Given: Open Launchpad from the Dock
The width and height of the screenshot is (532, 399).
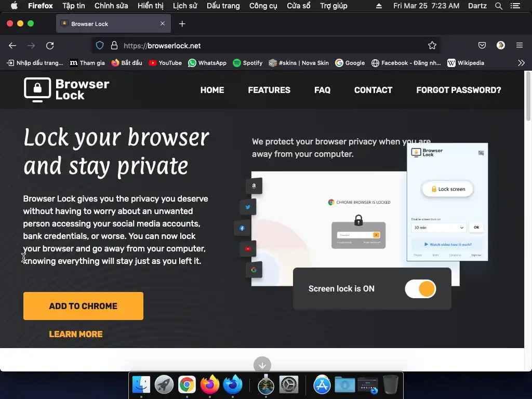Looking at the screenshot, I should 164,384.
